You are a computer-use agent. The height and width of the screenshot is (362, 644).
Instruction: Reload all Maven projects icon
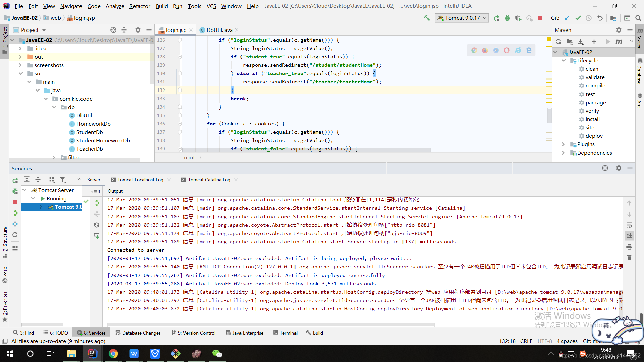point(558,42)
